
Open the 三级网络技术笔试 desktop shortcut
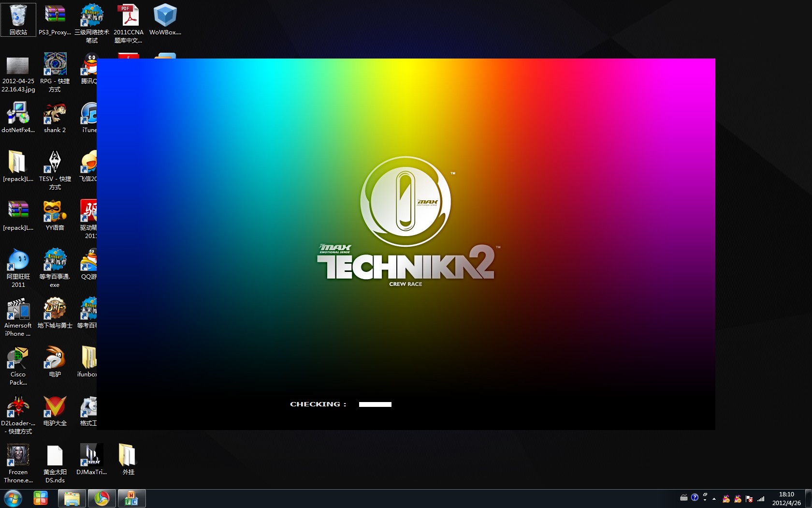(x=91, y=24)
